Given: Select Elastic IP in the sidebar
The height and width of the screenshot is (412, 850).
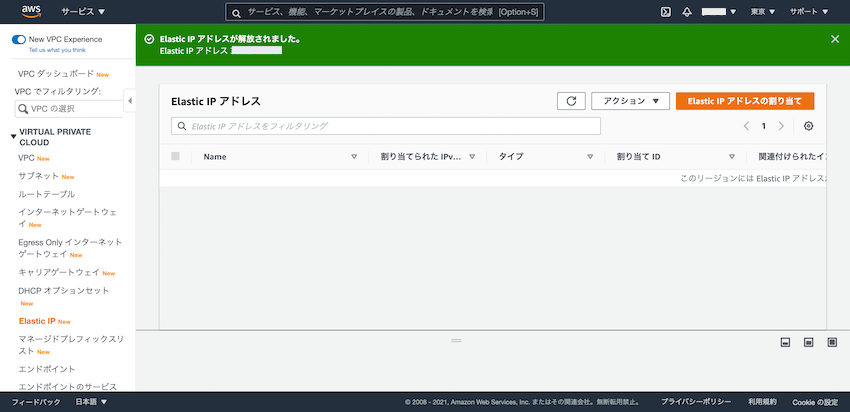Looking at the screenshot, I should 37,321.
